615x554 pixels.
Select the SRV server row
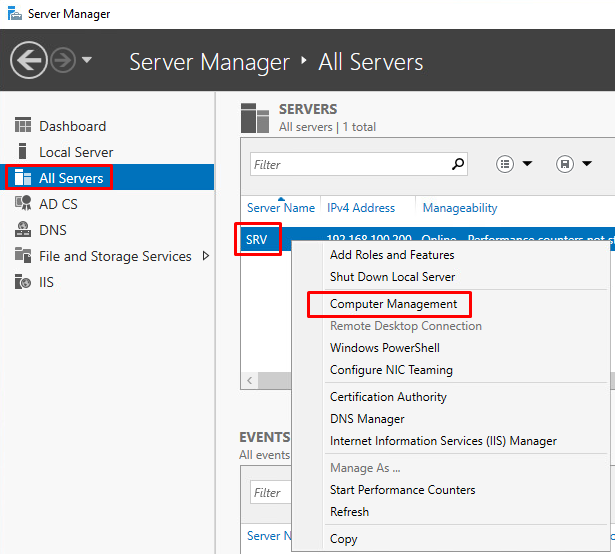[257, 239]
